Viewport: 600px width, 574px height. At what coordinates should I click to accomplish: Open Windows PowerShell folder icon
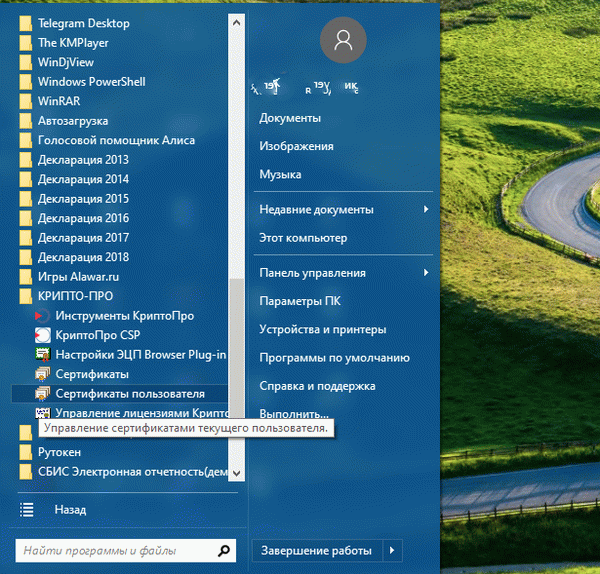pyautogui.click(x=26, y=82)
